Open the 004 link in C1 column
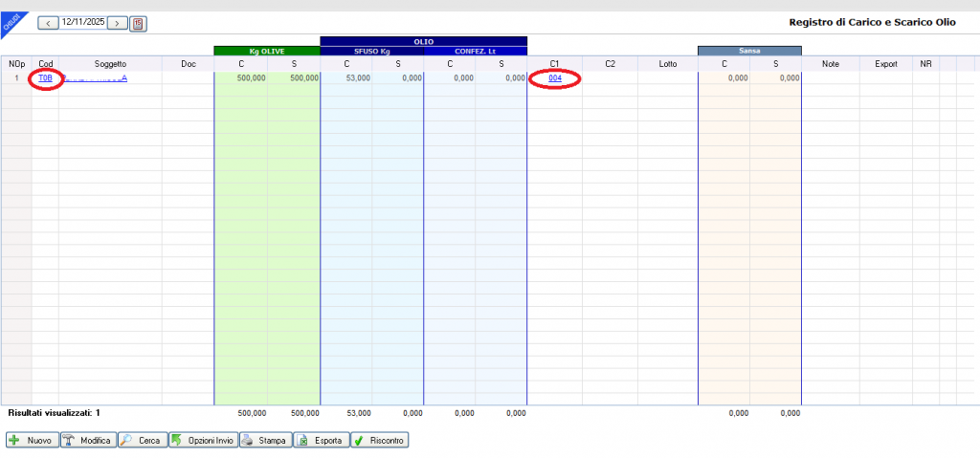The height and width of the screenshot is (458, 980). tap(555, 78)
